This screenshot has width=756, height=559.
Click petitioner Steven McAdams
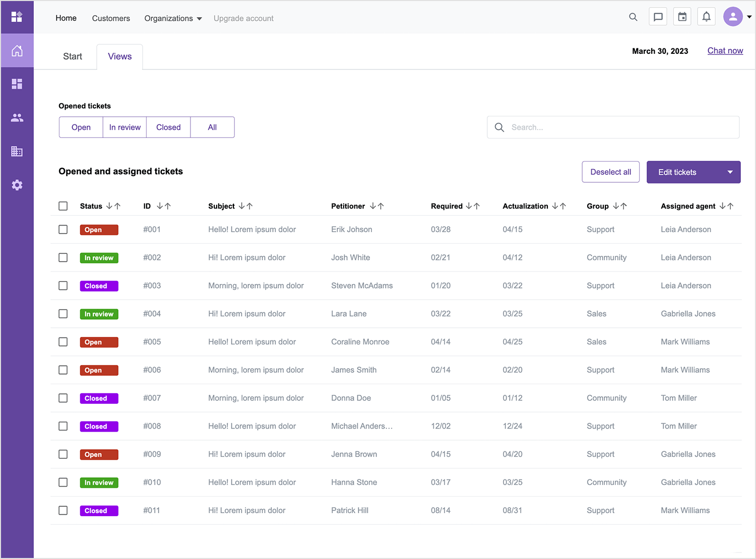(362, 286)
